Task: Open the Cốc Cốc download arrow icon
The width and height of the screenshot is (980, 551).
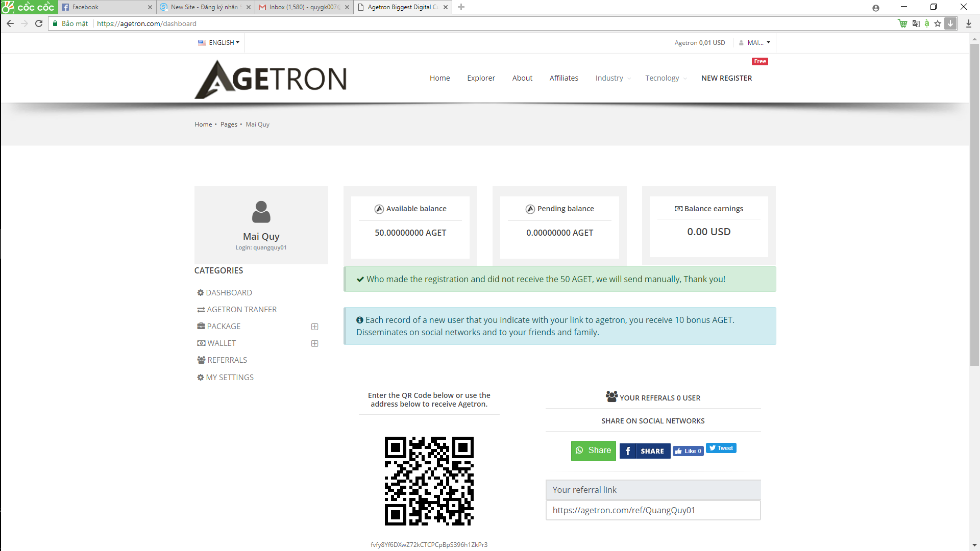Action: pyautogui.click(x=950, y=23)
